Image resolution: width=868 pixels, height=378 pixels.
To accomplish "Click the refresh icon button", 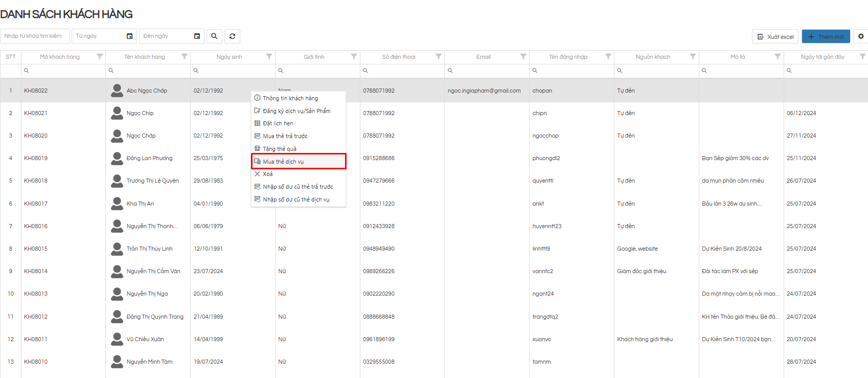I will (x=232, y=36).
